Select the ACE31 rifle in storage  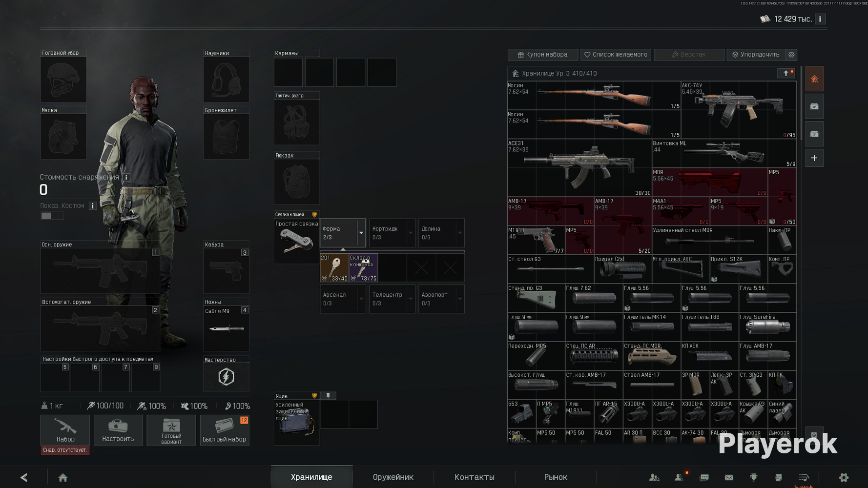[x=579, y=168]
